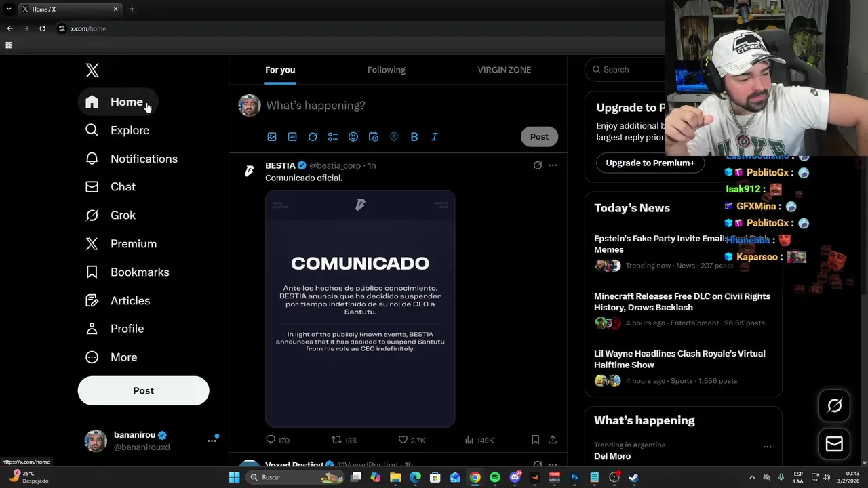Click the Grok enhance icon in composer

coord(313,137)
